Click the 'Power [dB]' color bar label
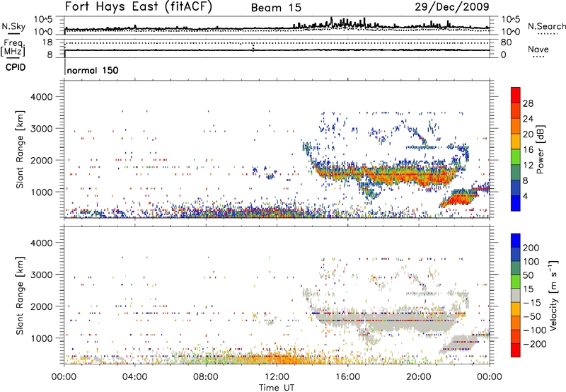Screen dimensions: 566x392 click(540, 149)
